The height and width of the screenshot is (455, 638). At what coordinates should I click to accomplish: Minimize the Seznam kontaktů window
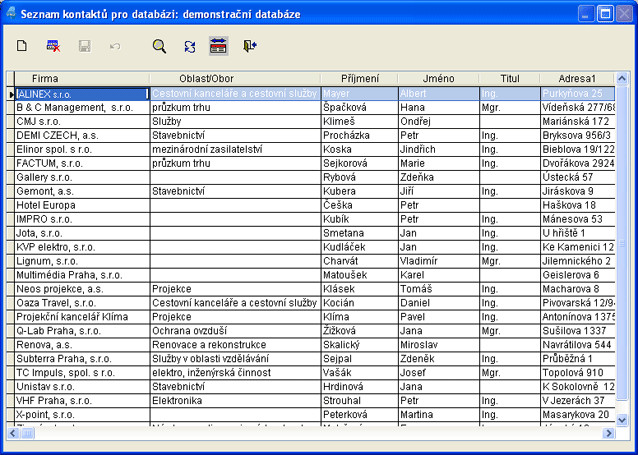[x=586, y=14]
